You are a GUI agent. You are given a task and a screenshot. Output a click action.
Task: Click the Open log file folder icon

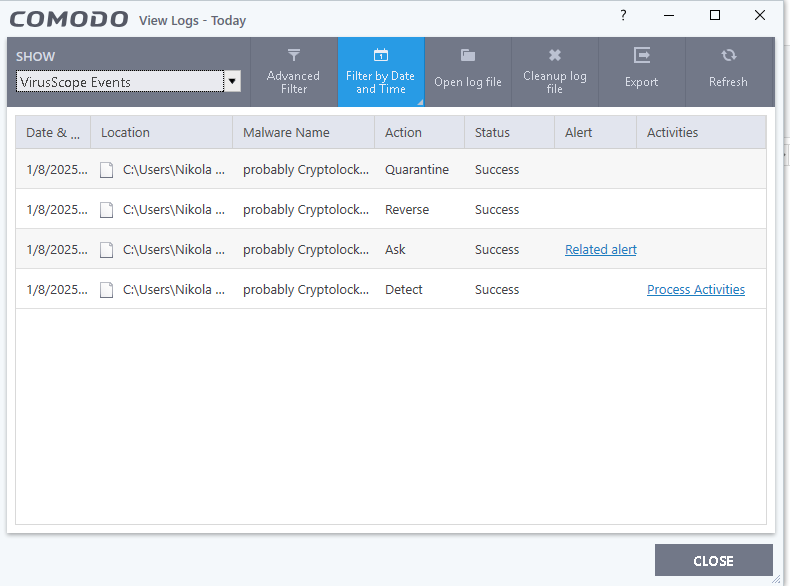(468, 55)
